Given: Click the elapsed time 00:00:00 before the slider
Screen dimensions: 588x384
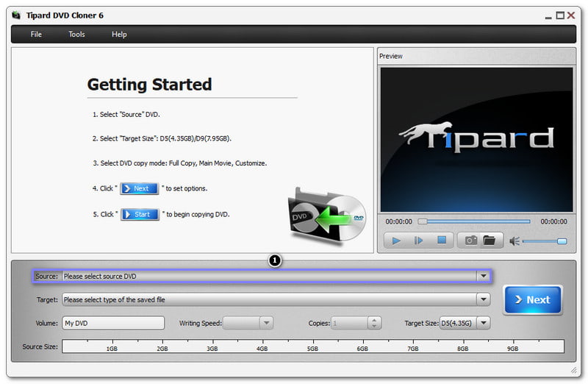Looking at the screenshot, I should coord(398,221).
